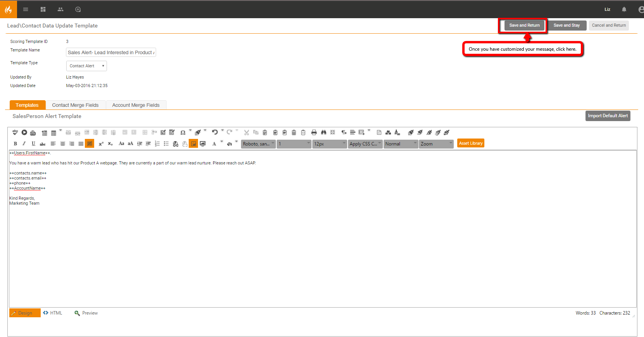
Task: Click into the message body text area
Action: point(322,229)
